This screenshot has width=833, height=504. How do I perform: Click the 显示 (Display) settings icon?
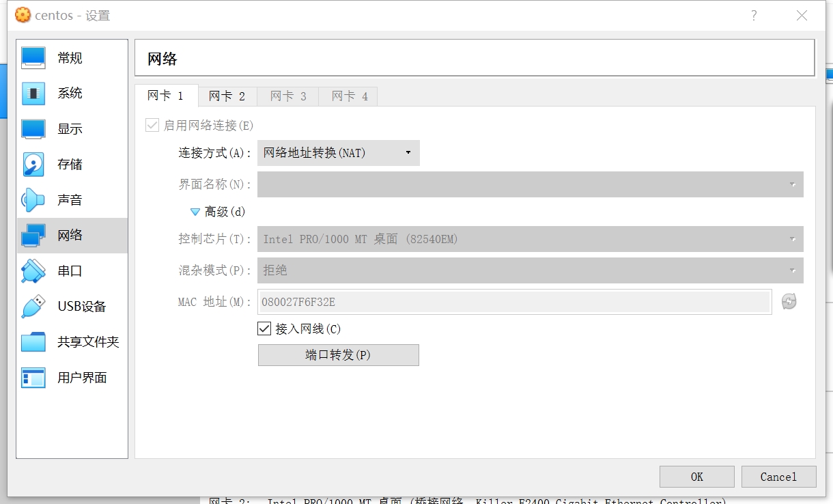point(34,128)
